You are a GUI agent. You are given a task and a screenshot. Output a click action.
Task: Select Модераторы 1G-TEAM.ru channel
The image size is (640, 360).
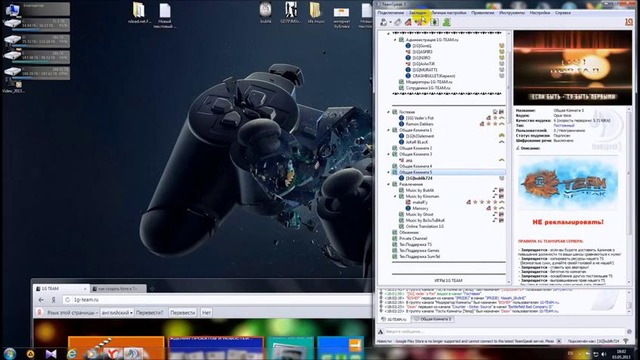pos(429,82)
